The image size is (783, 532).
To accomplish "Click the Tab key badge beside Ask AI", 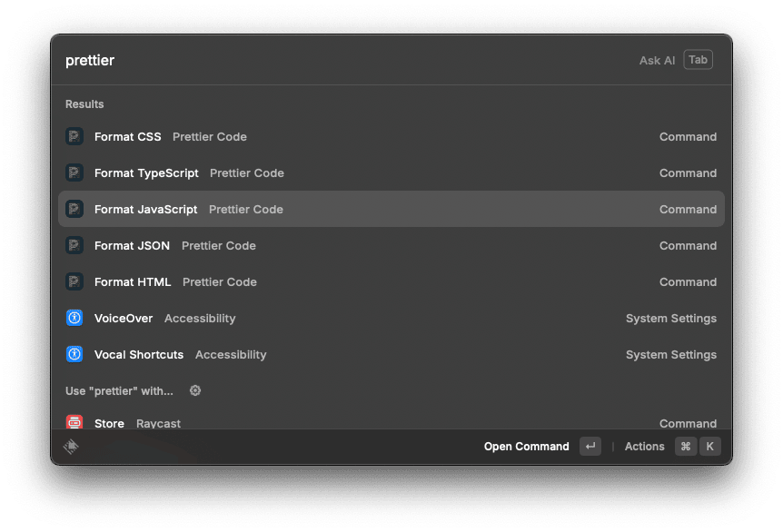I will coord(699,60).
